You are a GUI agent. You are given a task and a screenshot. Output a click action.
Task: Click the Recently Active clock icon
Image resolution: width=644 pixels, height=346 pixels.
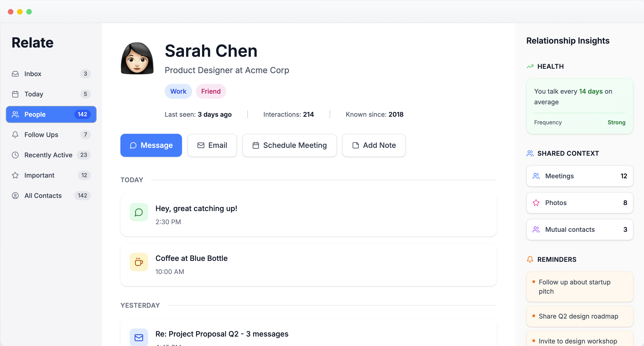tap(15, 155)
